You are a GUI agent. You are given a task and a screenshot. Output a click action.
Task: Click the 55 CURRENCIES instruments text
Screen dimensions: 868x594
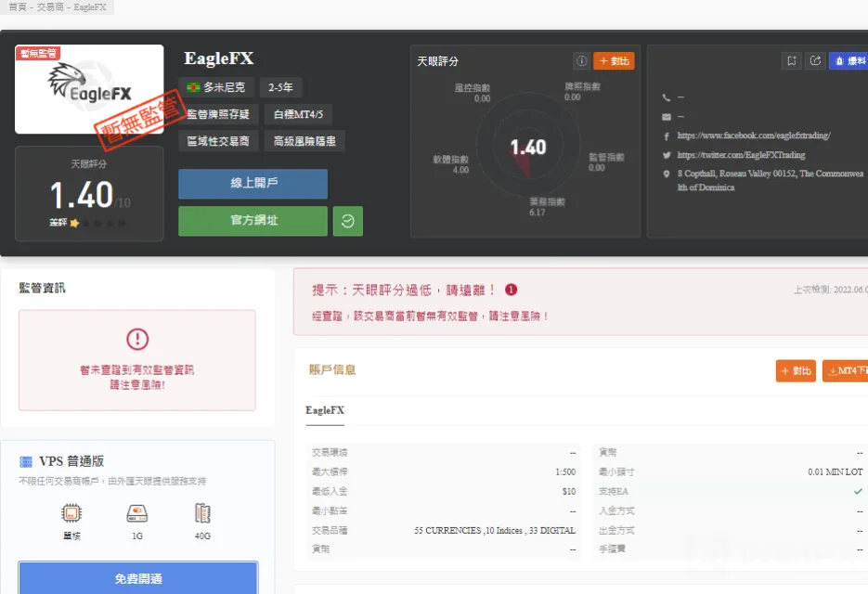(x=495, y=530)
